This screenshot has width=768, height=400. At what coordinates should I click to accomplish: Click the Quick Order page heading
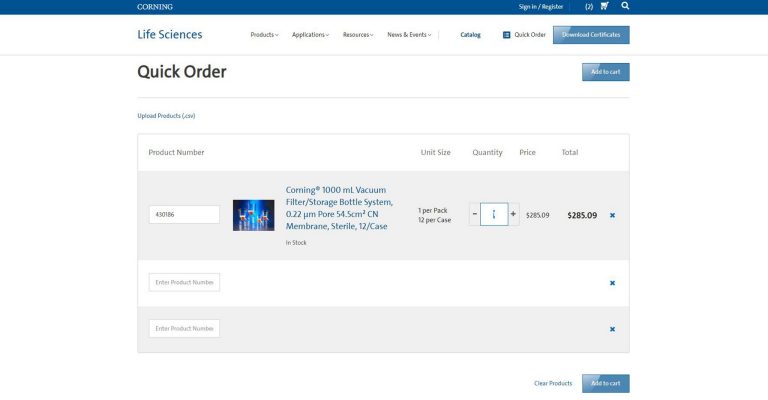click(182, 72)
